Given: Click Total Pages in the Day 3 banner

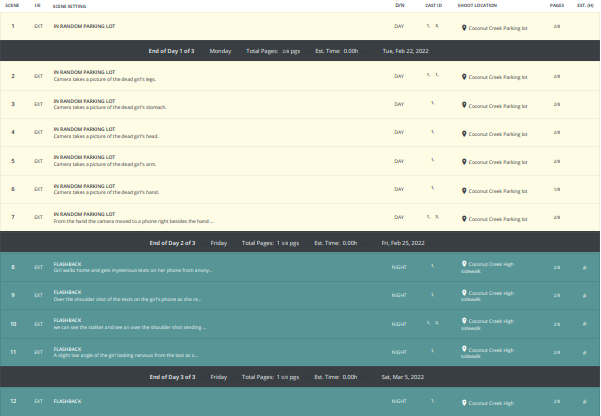Looking at the screenshot, I should point(270,377).
